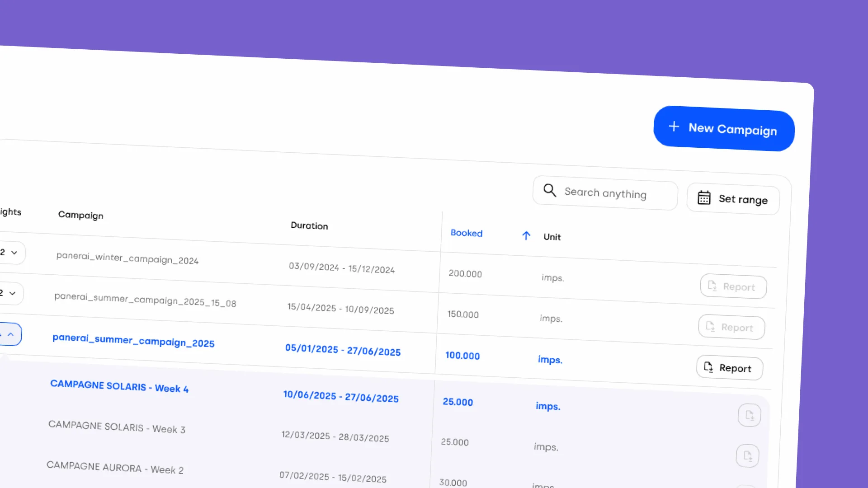Viewport: 868px width, 488px height.
Task: Open Report for panerai_summer_campaign_2025
Action: (x=730, y=368)
